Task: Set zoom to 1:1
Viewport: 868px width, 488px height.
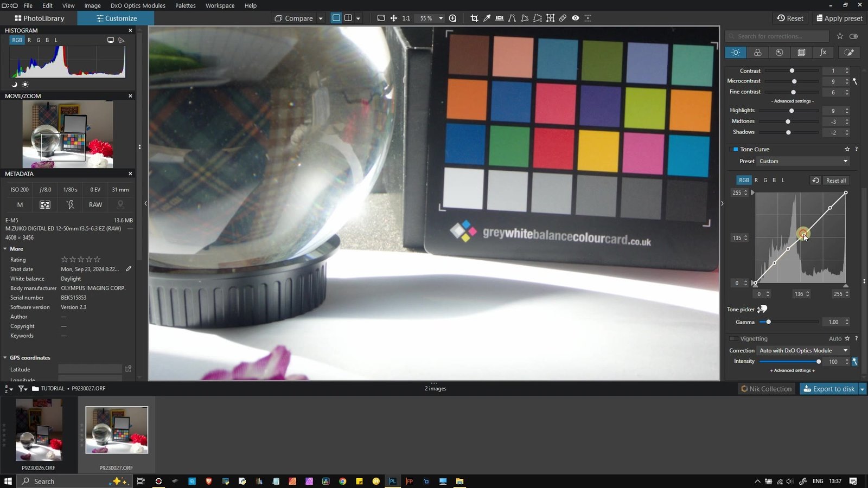Action: coord(406,18)
